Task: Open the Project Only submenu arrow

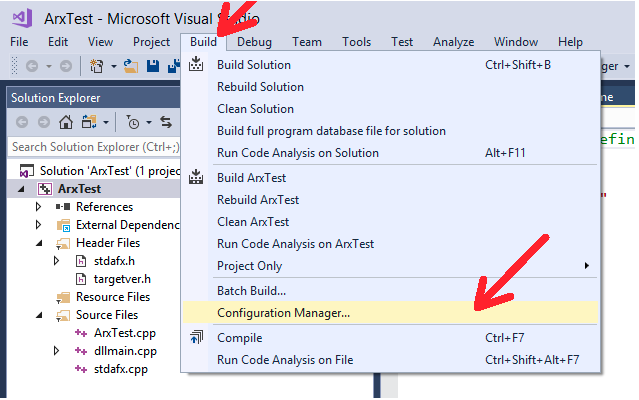Action: point(586,266)
